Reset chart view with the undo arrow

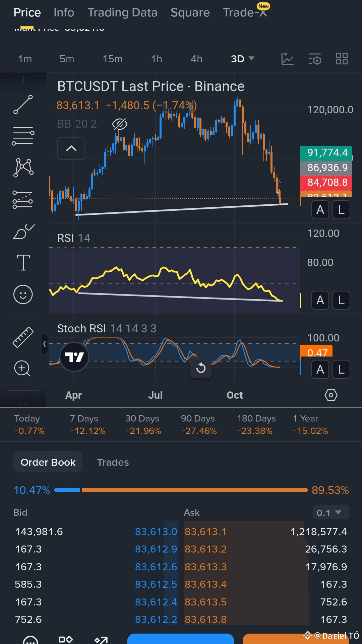(201, 368)
